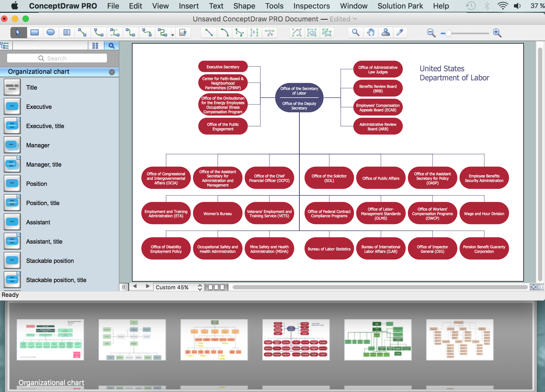545x392 pixels.
Task: Select the hand pan tool
Action: 371,33
